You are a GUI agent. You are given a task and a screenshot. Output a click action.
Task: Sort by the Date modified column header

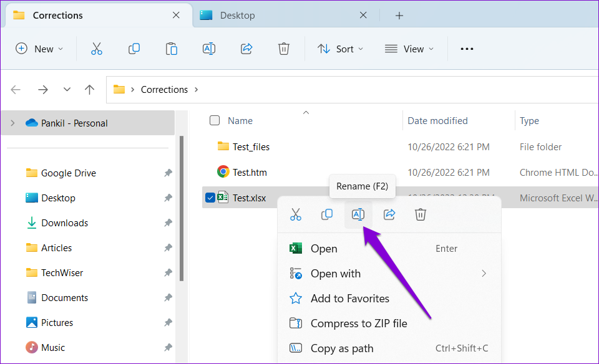click(x=437, y=121)
